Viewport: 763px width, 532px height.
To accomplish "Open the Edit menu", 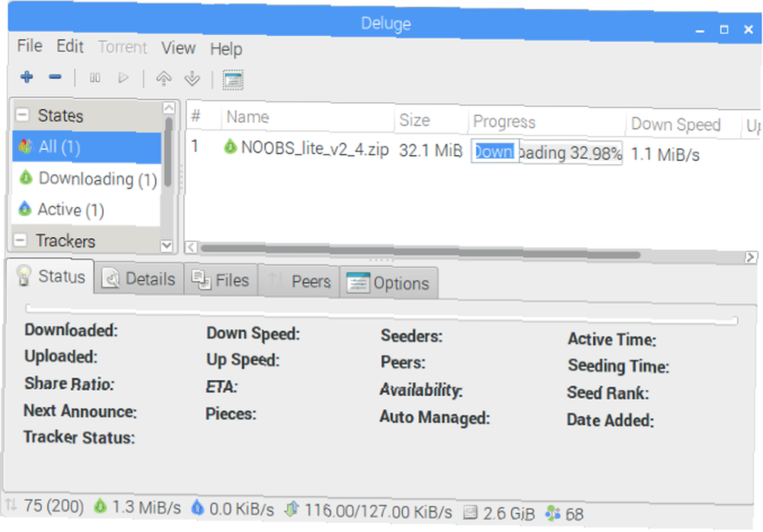I will 69,47.
